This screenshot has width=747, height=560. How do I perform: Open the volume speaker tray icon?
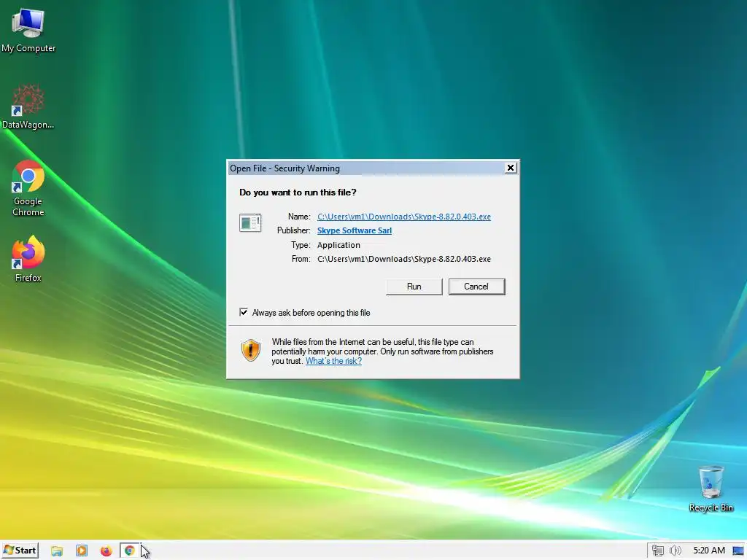point(675,551)
